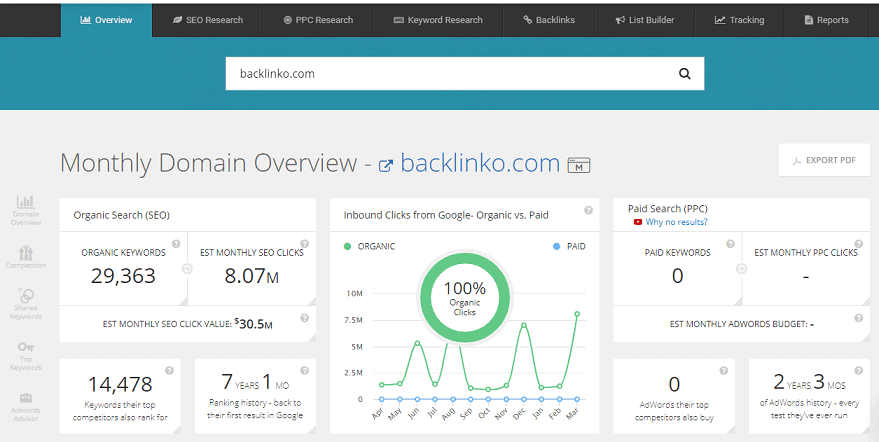
Task: Click arrow icon between paid keywords and PPC clicks
Action: point(742,269)
